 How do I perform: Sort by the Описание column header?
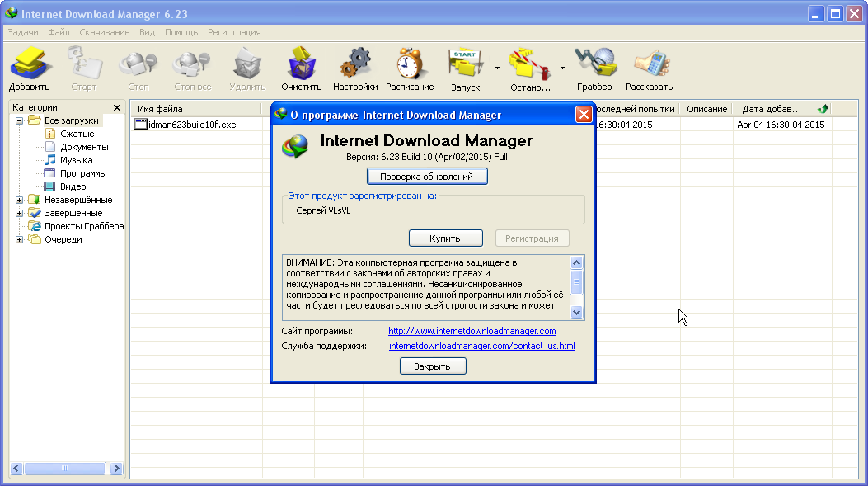click(x=707, y=109)
